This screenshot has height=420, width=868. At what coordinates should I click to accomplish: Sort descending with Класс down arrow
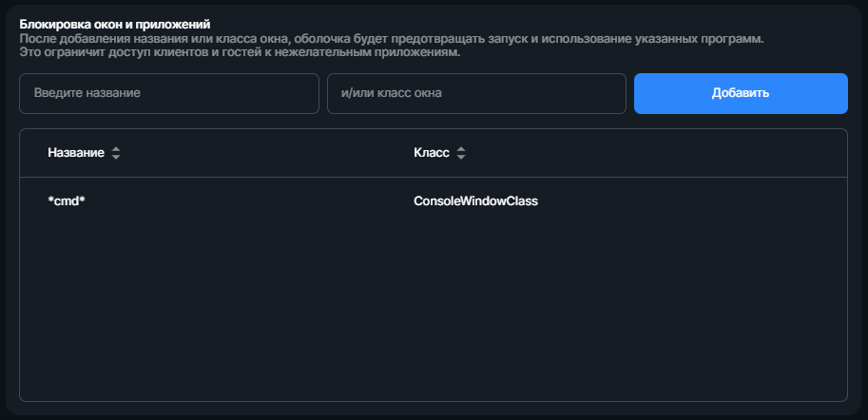[460, 157]
